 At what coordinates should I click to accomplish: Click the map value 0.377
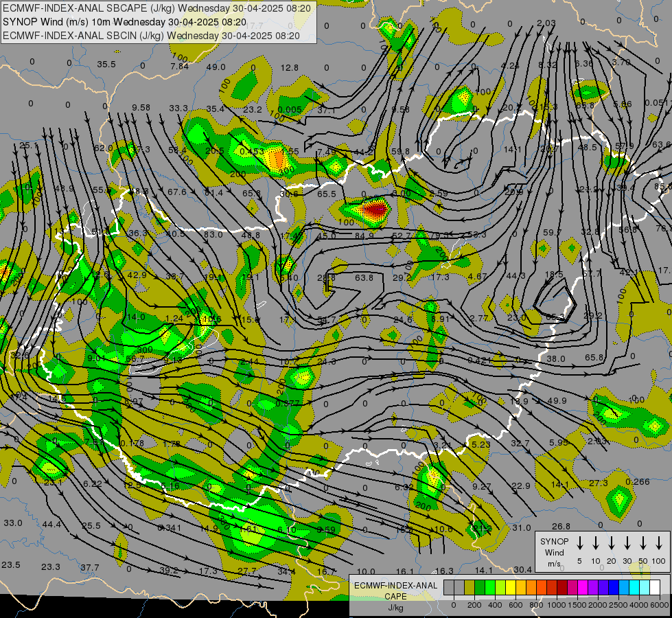pos(288,403)
